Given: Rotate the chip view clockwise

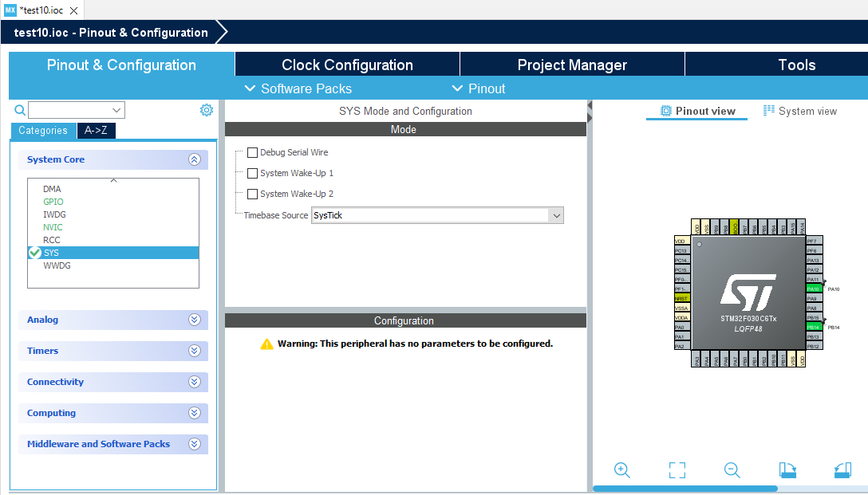Looking at the screenshot, I should 787,470.
